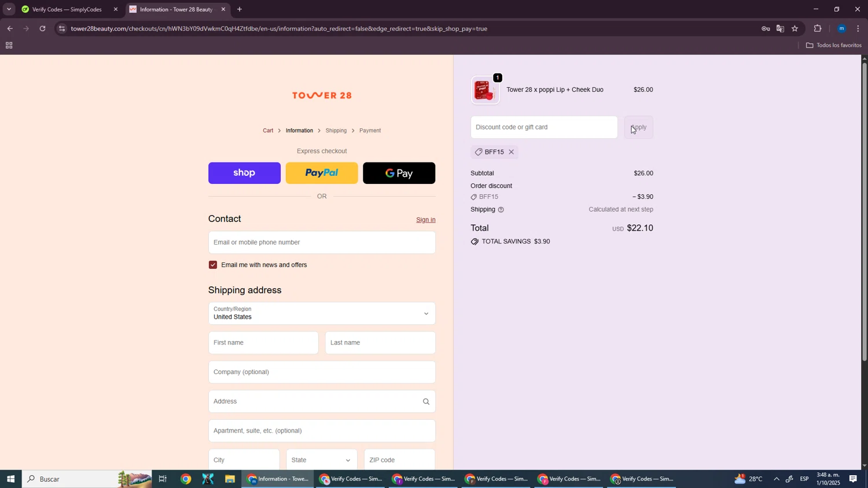868x488 pixels.
Task: Open new browser tab
Action: [x=240, y=9]
